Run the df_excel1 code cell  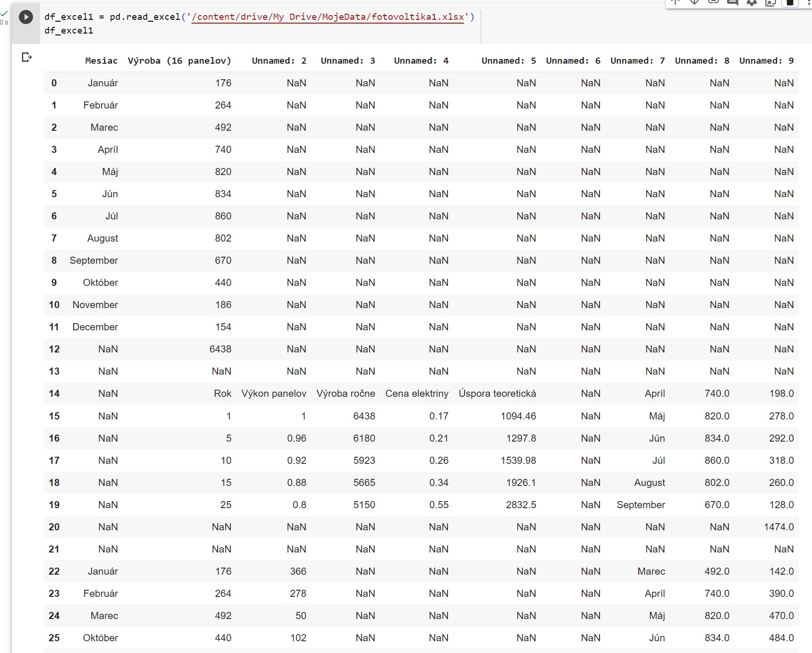point(26,17)
